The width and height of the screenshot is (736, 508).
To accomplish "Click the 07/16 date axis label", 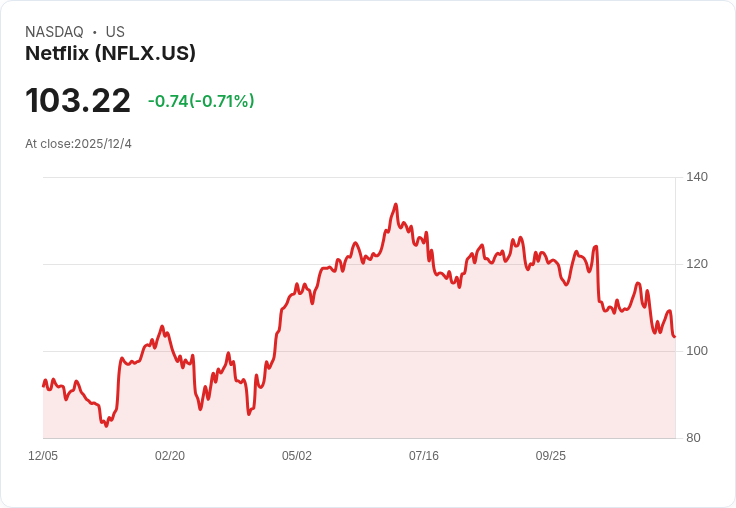I will [424, 456].
